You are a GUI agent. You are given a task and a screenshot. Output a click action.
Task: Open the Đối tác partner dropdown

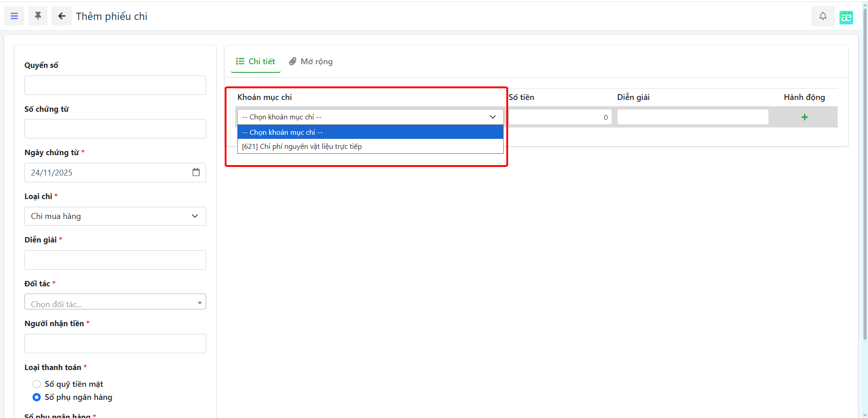point(115,302)
